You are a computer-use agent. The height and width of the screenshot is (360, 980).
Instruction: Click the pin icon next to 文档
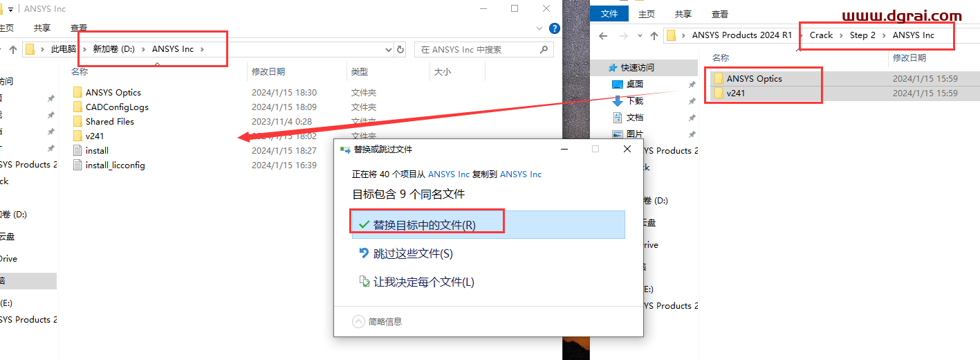692,118
